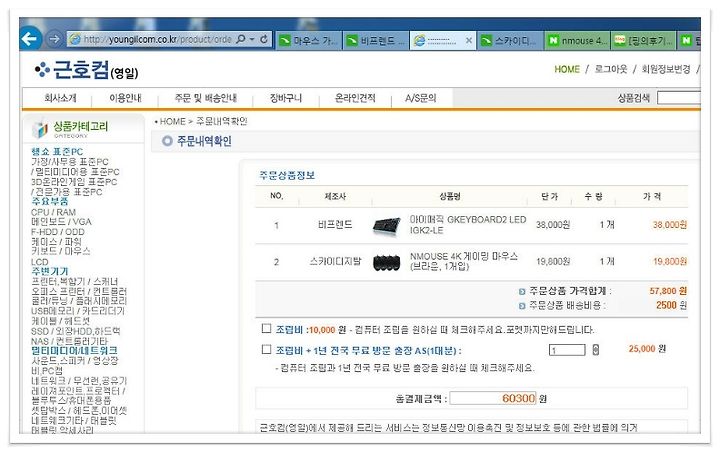Click the 로그아웃 link

(x=611, y=69)
